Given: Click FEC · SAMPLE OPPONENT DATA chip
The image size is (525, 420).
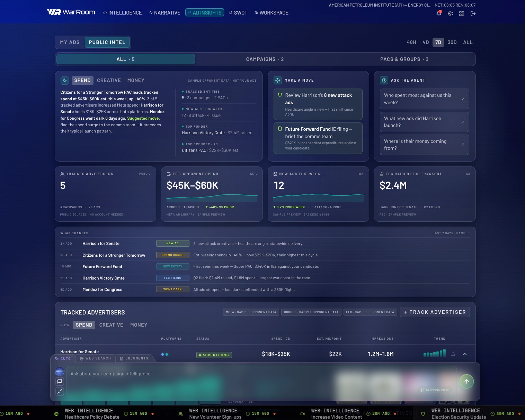Looking at the screenshot, I should tap(370, 312).
